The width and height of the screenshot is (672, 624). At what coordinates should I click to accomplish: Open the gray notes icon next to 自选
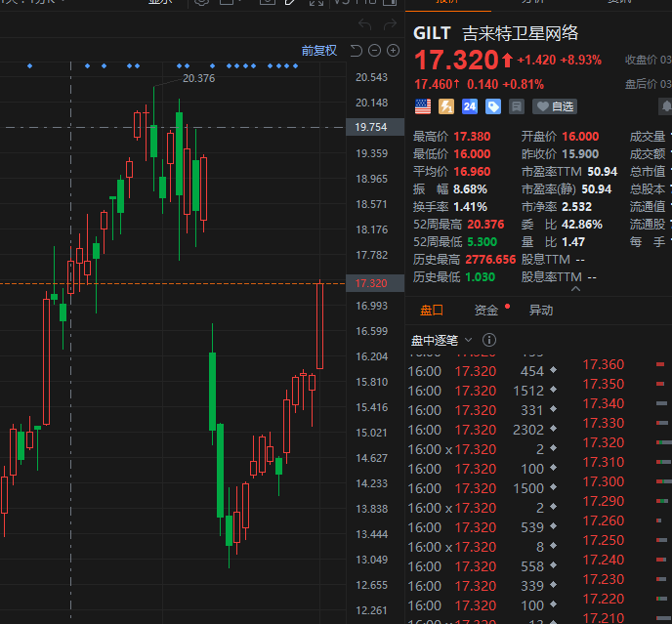pyautogui.click(x=517, y=106)
